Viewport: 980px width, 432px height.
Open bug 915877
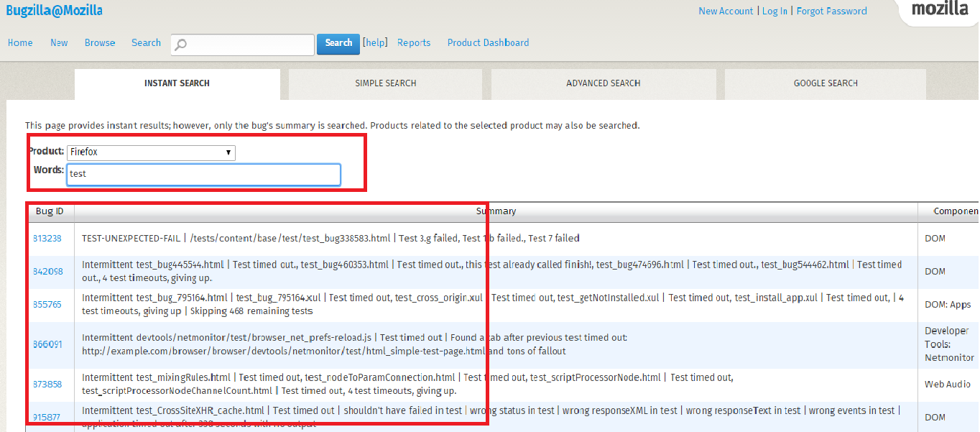[47, 417]
